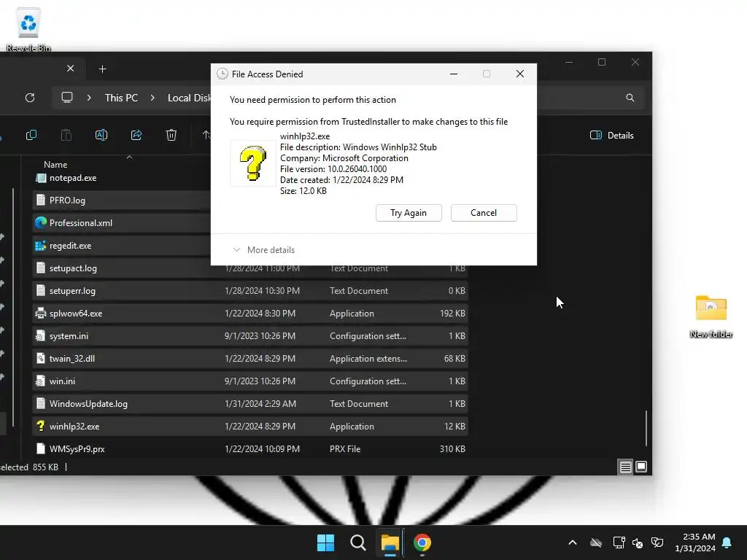Select the WMSysPr9.prx file
Viewport: 747px width, 560px height.
pos(250,449)
